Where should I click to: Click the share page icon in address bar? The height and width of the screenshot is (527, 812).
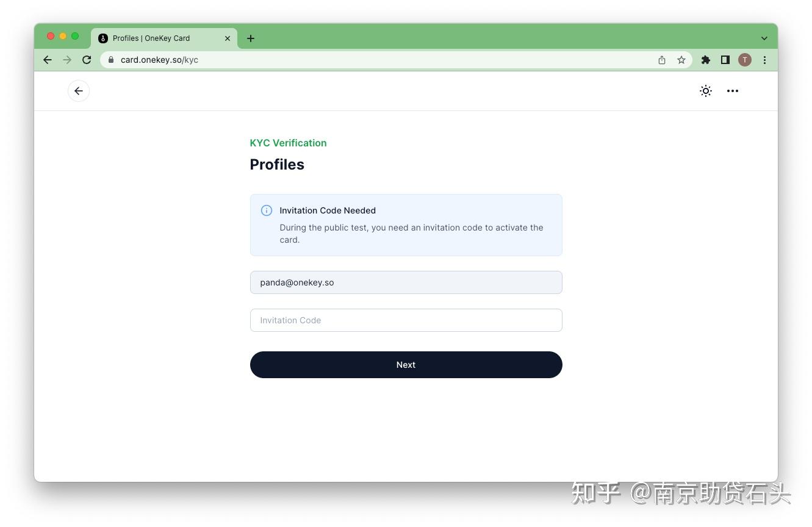click(662, 60)
